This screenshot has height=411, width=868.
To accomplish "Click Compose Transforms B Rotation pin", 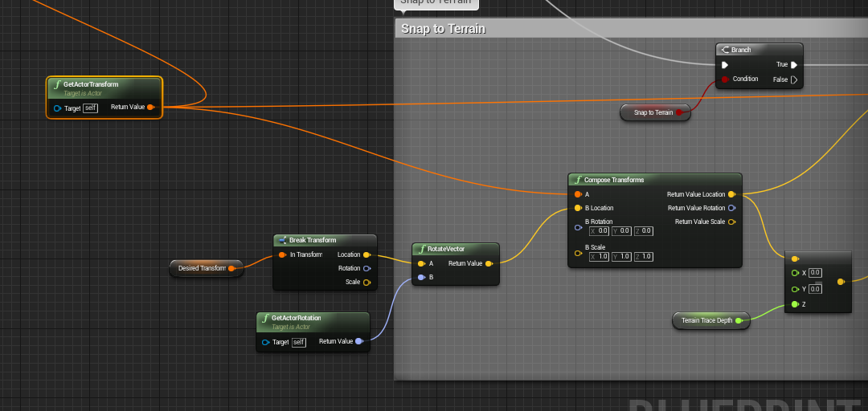I will [578, 227].
